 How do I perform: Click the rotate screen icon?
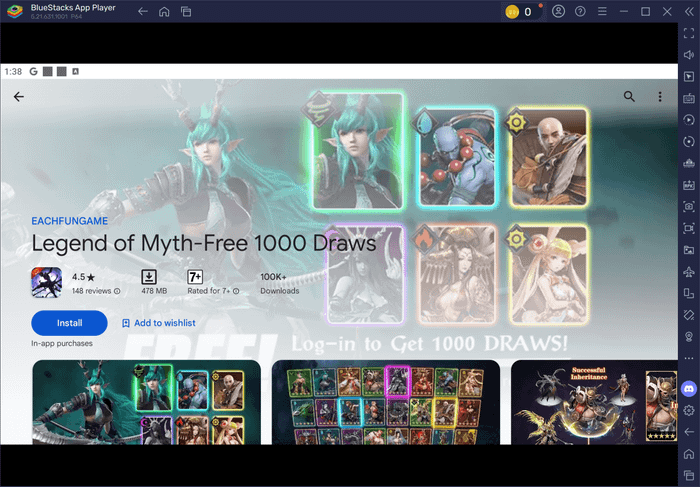tap(689, 293)
